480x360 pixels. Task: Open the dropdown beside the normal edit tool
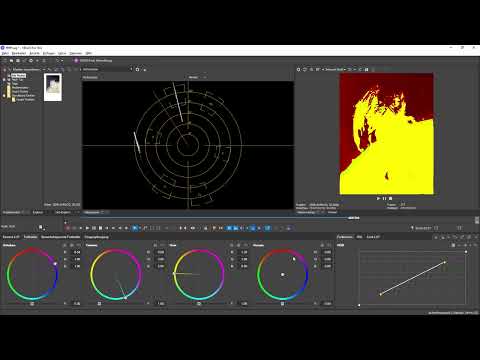coord(139,228)
